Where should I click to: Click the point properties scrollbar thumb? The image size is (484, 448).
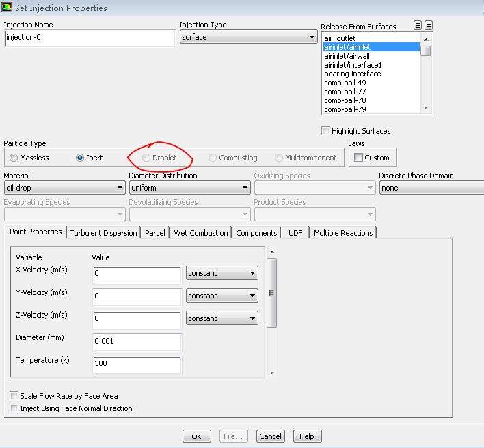[x=271, y=293]
